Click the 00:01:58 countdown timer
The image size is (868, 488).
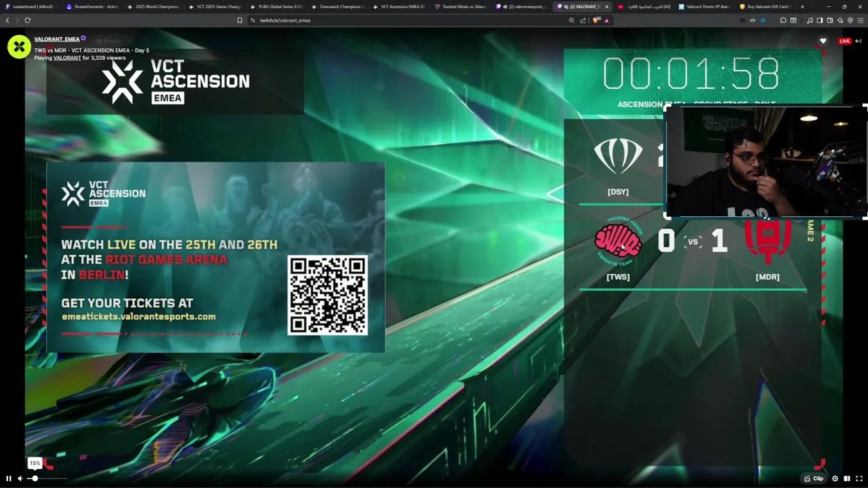click(691, 74)
